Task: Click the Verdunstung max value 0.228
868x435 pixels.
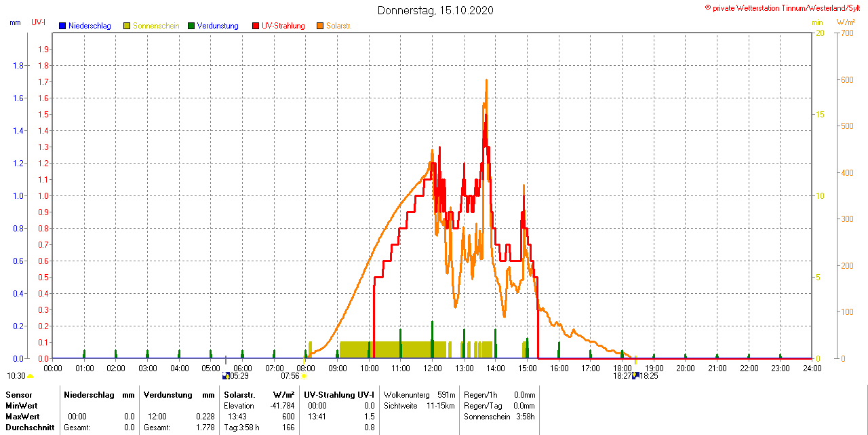Action: [x=205, y=417]
